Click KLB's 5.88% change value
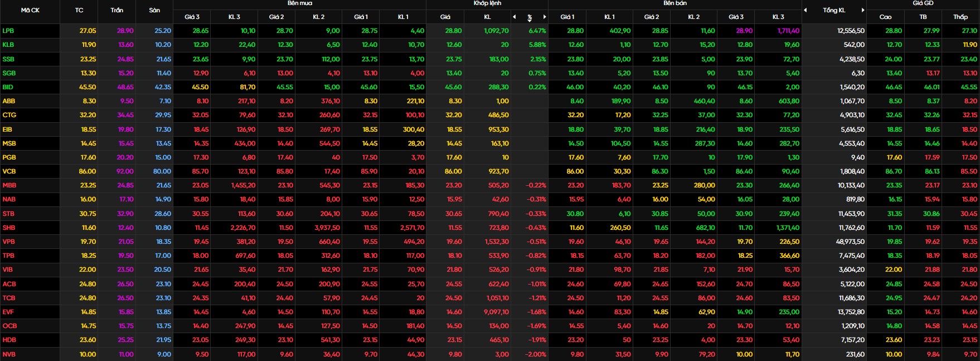This screenshot has height=361, width=980. tap(537, 45)
